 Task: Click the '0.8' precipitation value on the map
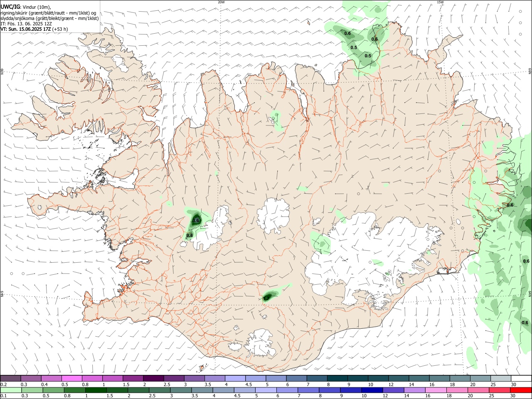click(x=190, y=235)
